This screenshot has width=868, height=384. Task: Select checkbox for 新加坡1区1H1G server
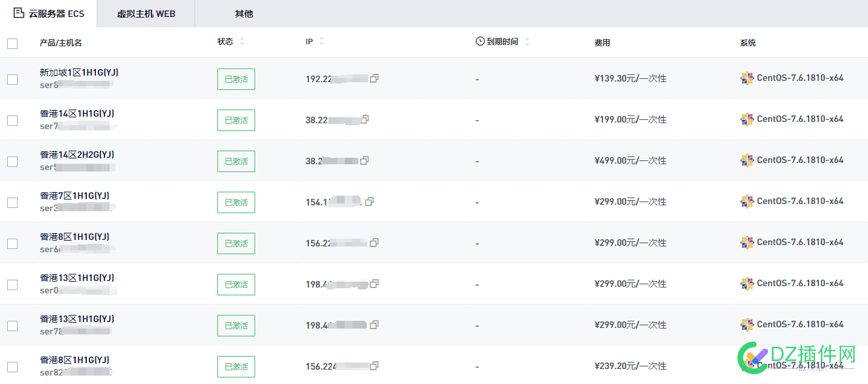(x=12, y=79)
